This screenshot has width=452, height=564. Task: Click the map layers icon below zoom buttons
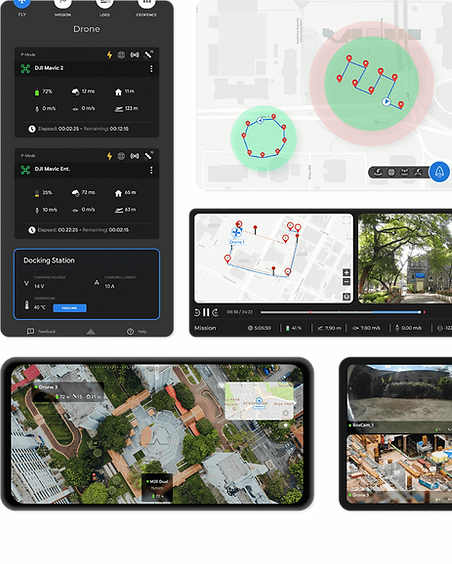346,296
